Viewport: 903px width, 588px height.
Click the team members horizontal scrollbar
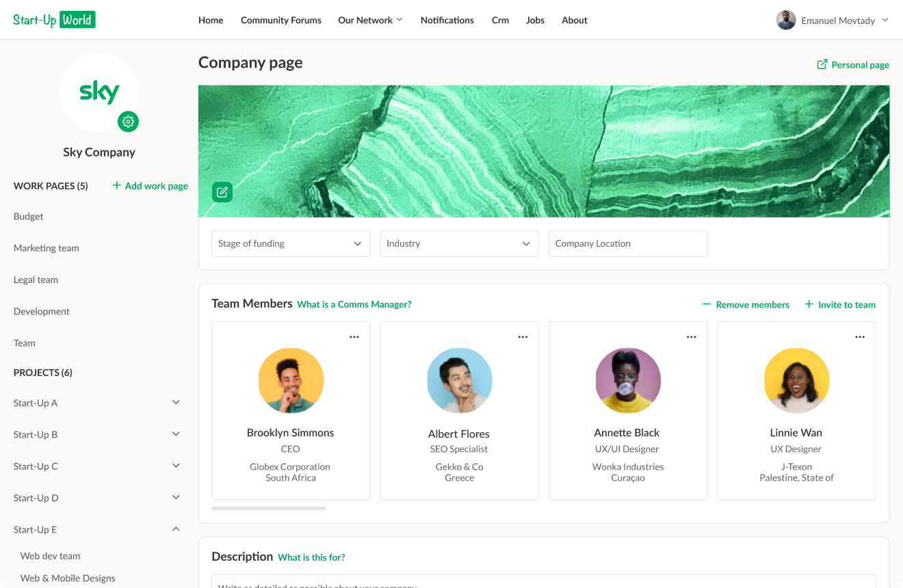[x=269, y=508]
